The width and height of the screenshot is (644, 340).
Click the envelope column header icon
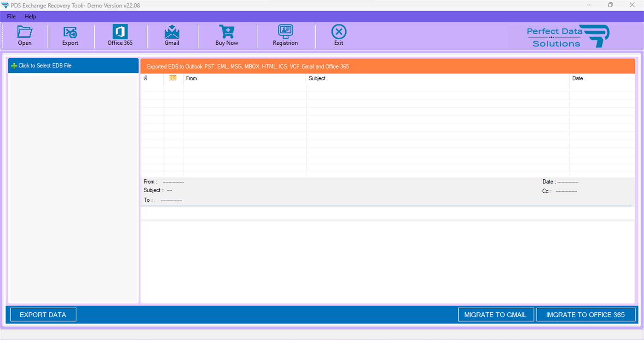(173, 78)
